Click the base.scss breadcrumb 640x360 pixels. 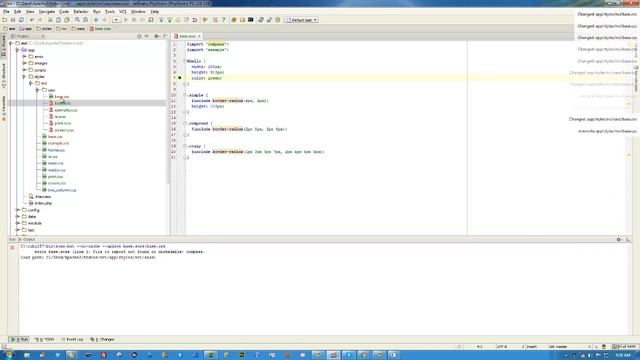click(x=100, y=29)
